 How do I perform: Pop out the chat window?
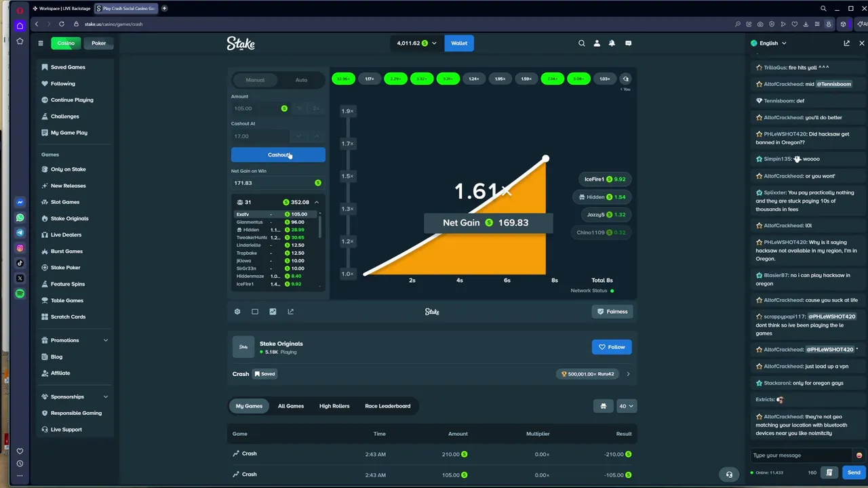pos(846,43)
